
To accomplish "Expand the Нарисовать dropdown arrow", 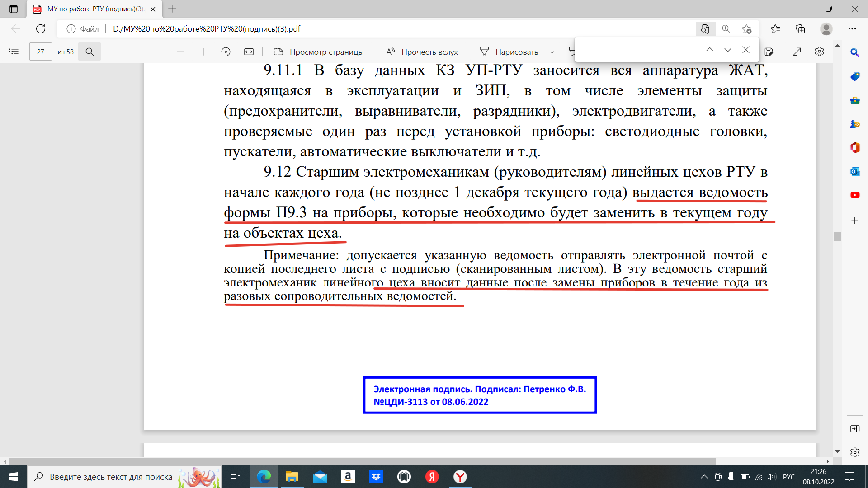I will pos(552,52).
